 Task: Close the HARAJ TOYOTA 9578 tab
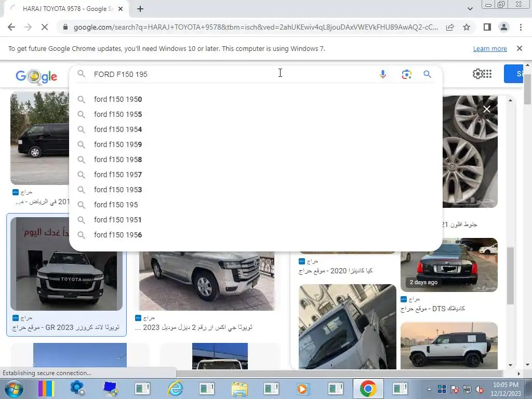click(121, 9)
